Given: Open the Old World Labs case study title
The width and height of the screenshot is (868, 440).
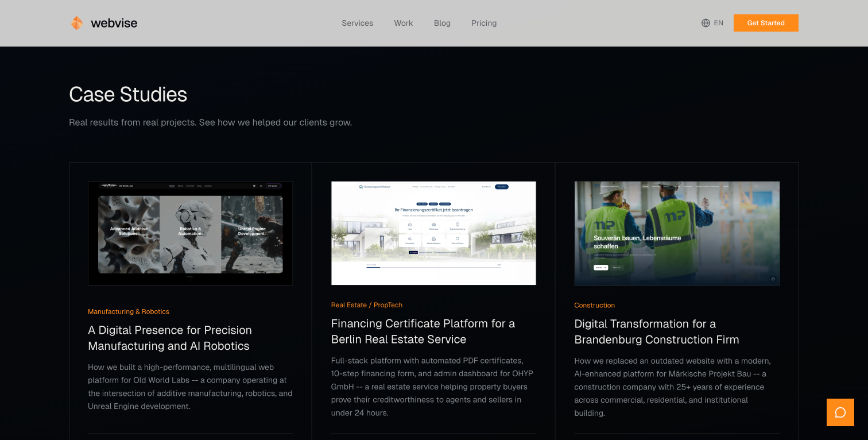Looking at the screenshot, I should (x=169, y=338).
